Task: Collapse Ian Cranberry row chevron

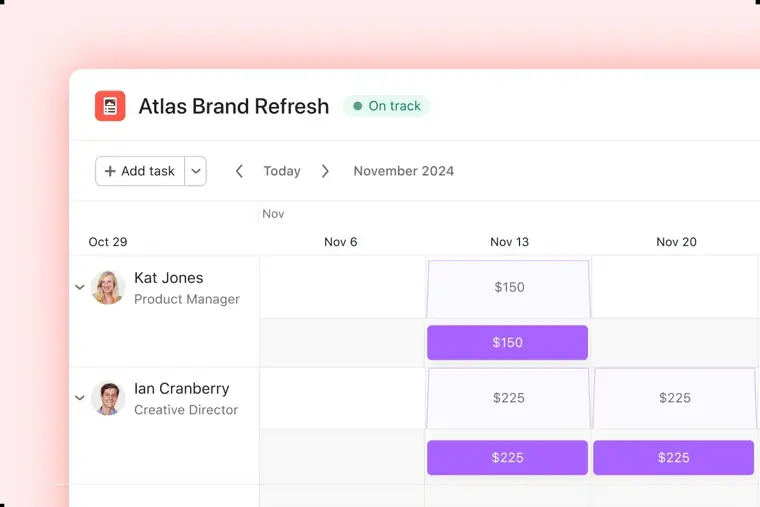Action: click(80, 398)
